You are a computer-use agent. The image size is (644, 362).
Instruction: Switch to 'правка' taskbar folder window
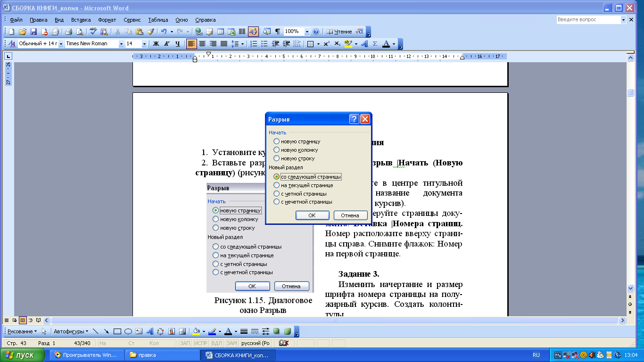click(162, 355)
